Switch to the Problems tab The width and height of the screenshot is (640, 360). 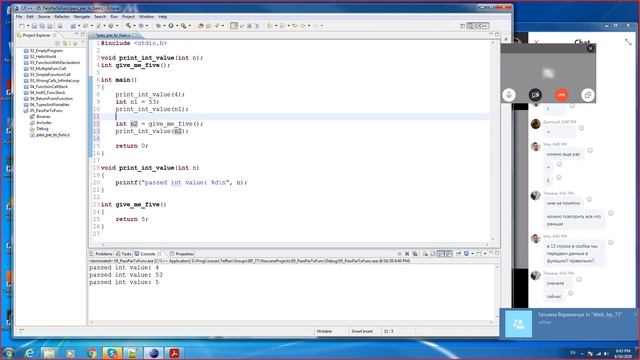101,254
